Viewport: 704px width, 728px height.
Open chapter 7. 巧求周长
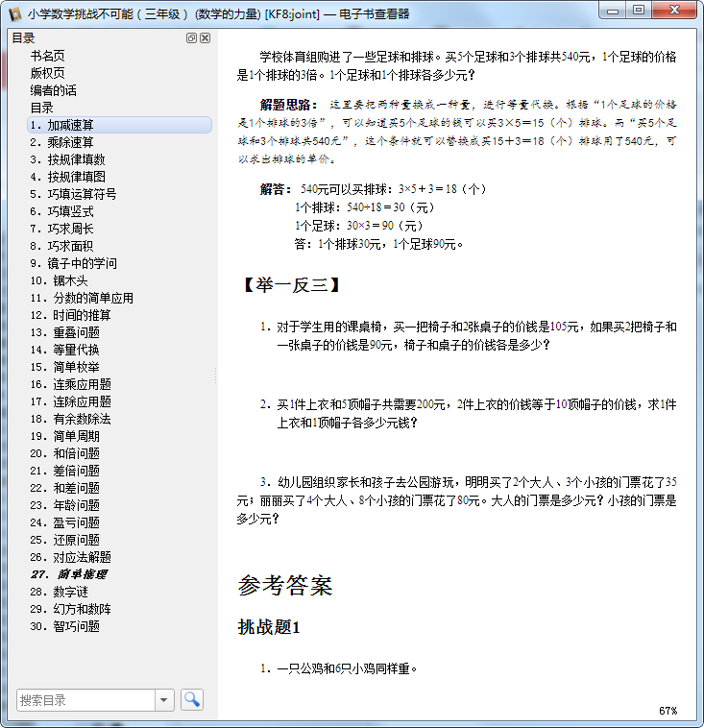click(x=61, y=229)
